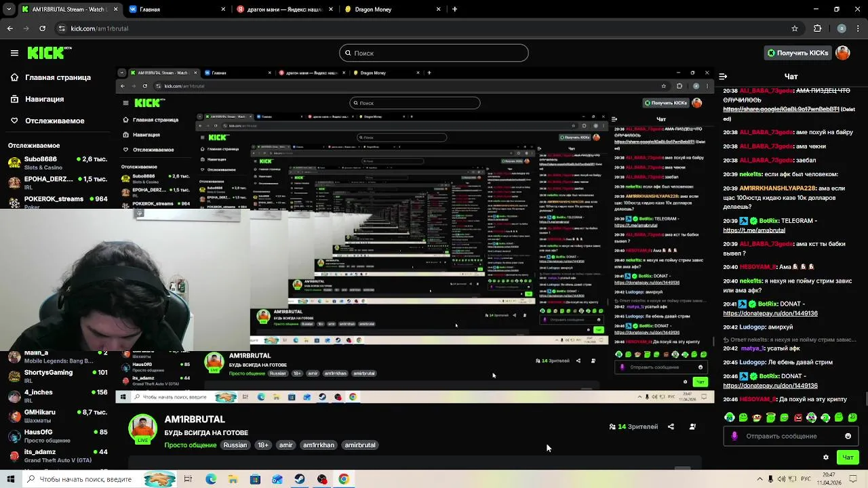This screenshot has width=868, height=488.
Task: Click the amirbrutal tag
Action: 360,445
